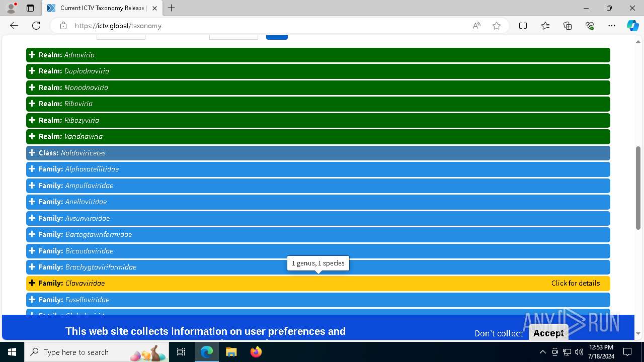Toggle split screen view
Viewport: 644px width, 362px height.
(x=523, y=26)
